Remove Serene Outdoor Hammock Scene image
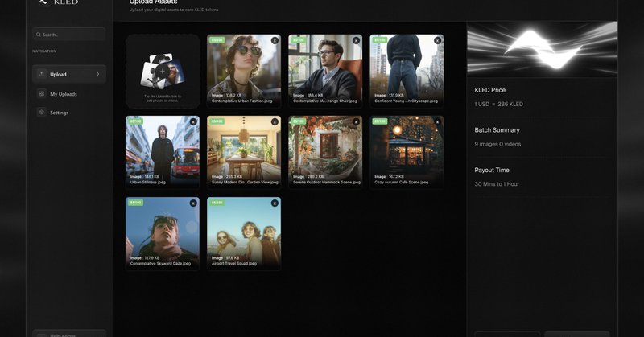Screen dimensions: 644x337 point(356,122)
